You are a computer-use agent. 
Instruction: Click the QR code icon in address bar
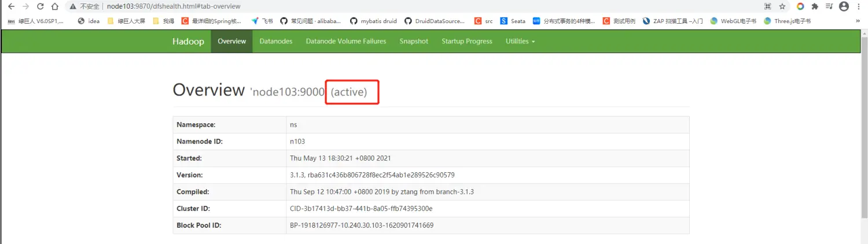pyautogui.click(x=768, y=6)
